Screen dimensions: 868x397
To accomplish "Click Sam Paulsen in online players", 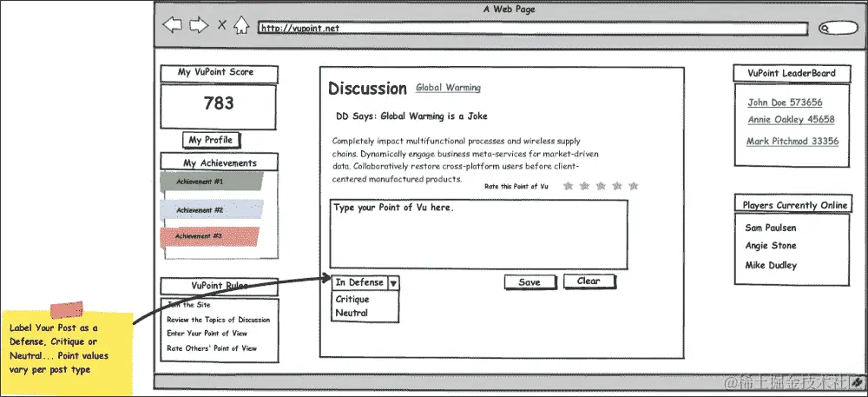I will 771,228.
